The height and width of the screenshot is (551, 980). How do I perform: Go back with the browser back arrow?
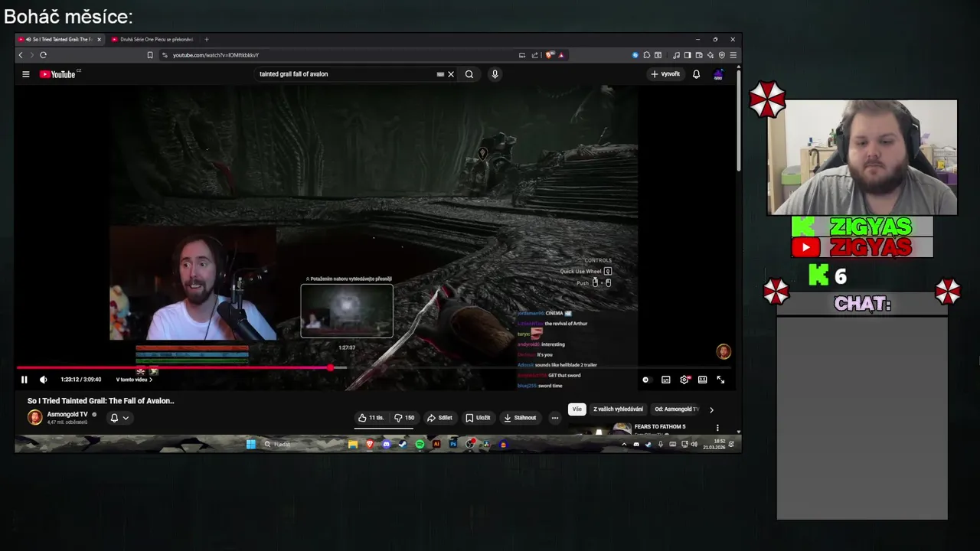(x=21, y=55)
